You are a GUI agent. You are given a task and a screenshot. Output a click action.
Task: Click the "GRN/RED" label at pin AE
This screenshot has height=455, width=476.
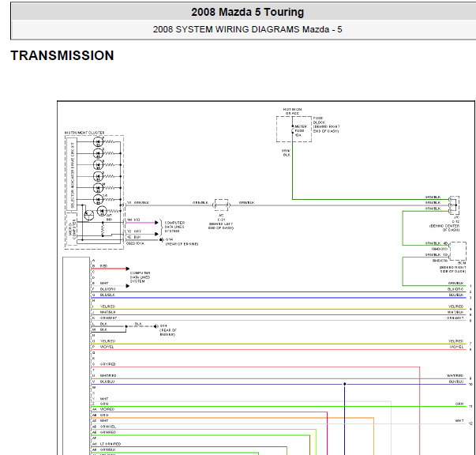click(108, 432)
